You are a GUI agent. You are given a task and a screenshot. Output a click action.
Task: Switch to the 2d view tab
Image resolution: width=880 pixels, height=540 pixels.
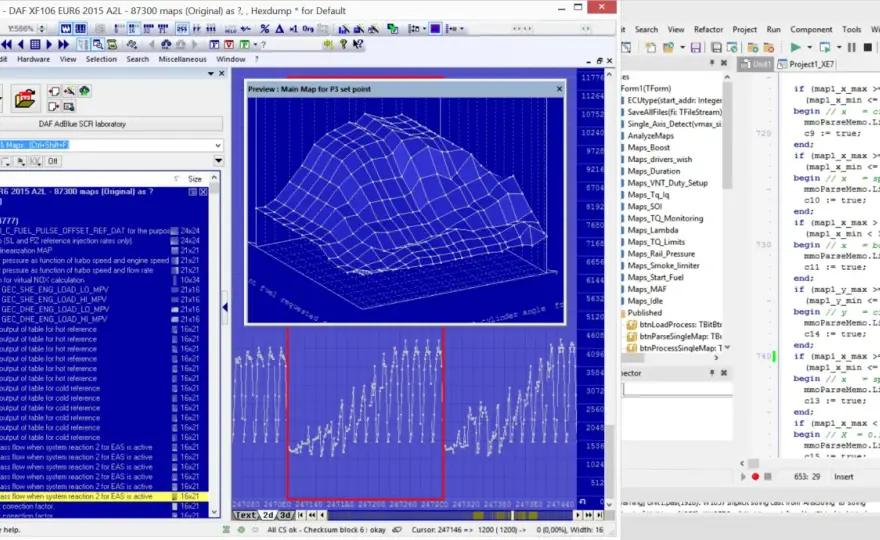[x=268, y=515]
